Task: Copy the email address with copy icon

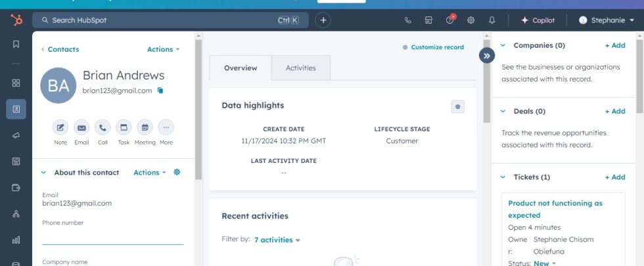Action: point(160,91)
